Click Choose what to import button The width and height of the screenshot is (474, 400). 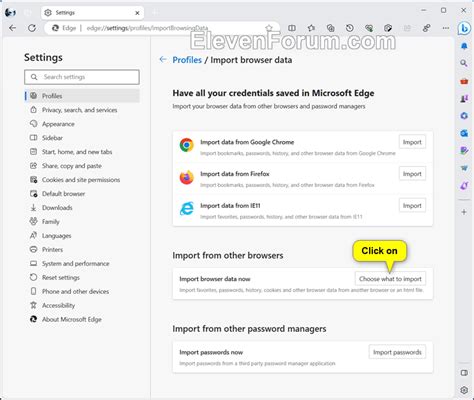tap(390, 279)
